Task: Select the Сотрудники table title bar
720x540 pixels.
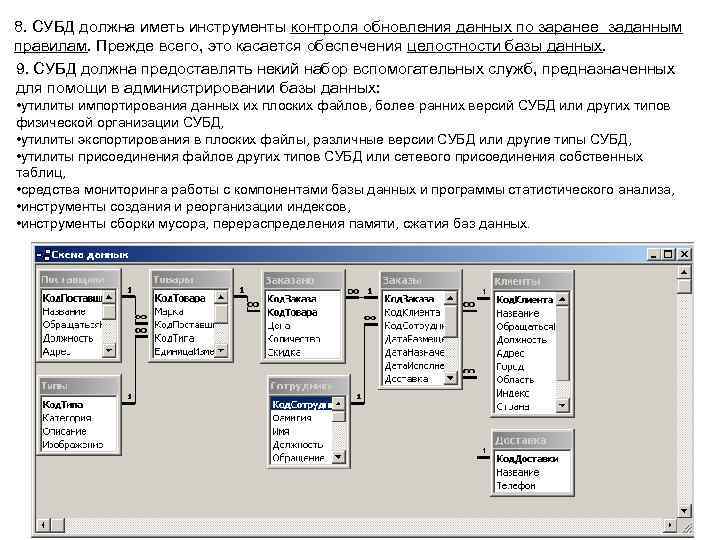Action: point(308,386)
